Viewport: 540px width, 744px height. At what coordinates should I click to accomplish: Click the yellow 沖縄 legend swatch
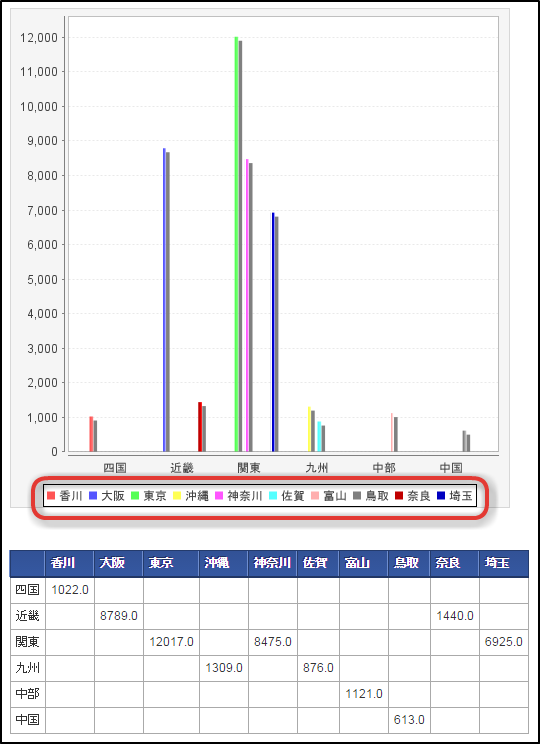coord(177,496)
